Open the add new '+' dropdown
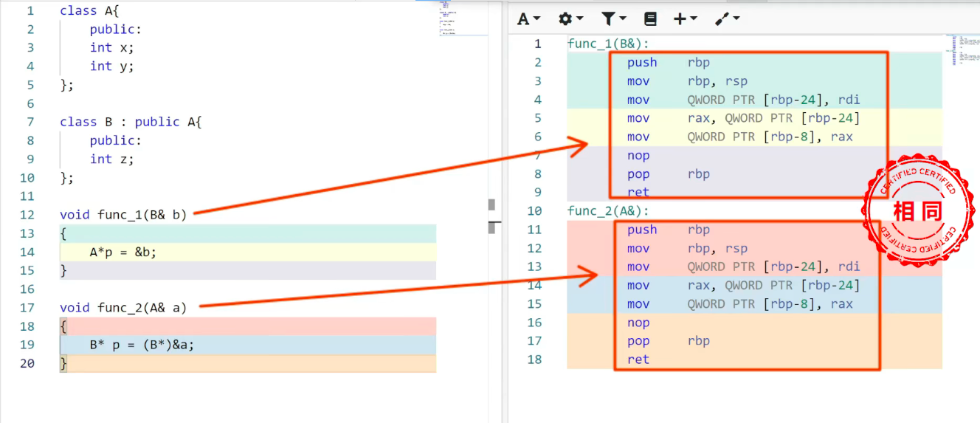 [685, 19]
